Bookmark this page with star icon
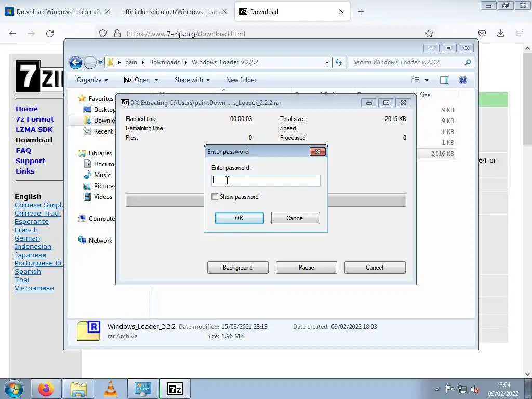Image resolution: width=532 pixels, height=399 pixels. coord(429,33)
